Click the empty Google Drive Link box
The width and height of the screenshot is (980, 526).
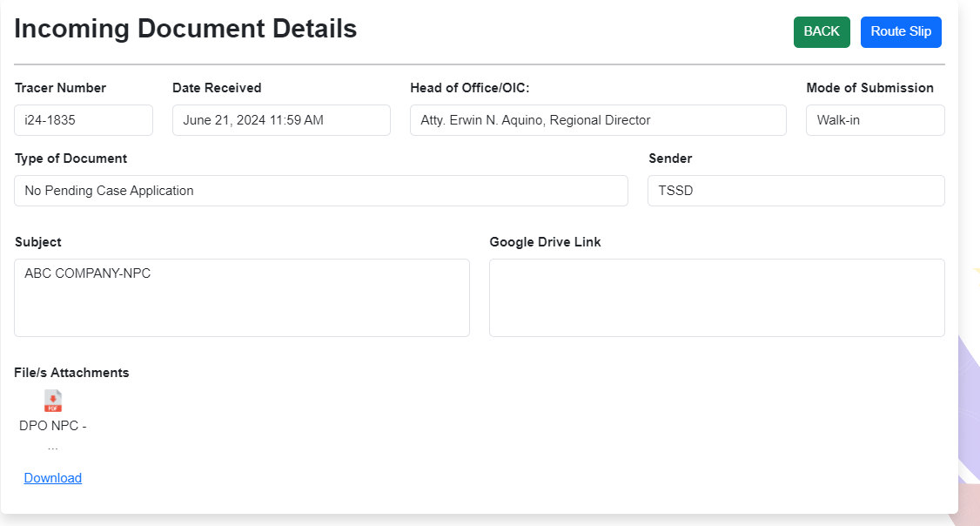click(x=717, y=298)
